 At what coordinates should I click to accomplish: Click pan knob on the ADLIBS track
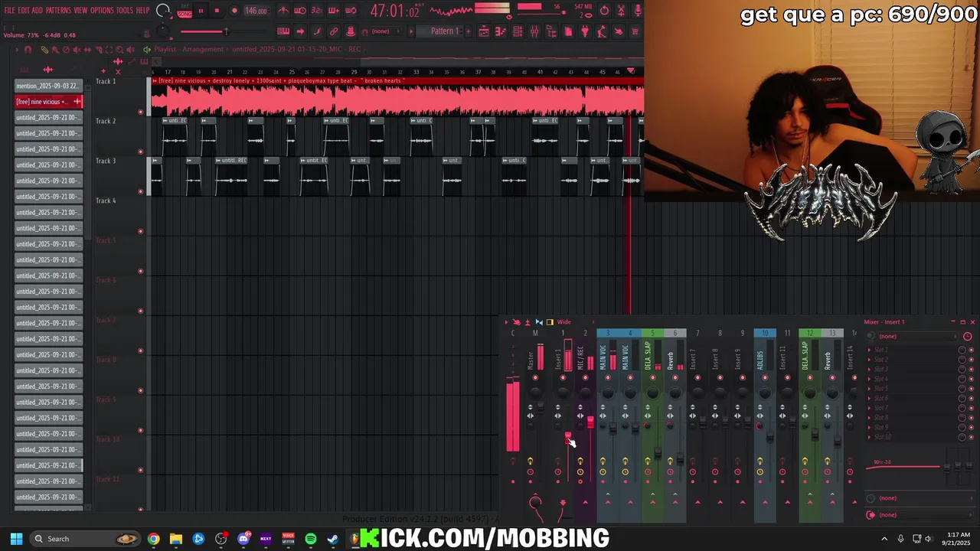pos(765,393)
